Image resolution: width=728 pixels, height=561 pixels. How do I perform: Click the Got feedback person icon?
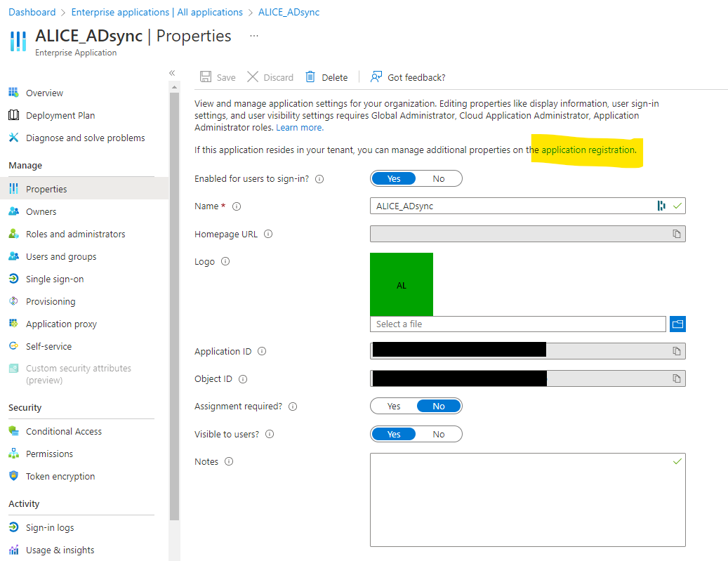(376, 77)
